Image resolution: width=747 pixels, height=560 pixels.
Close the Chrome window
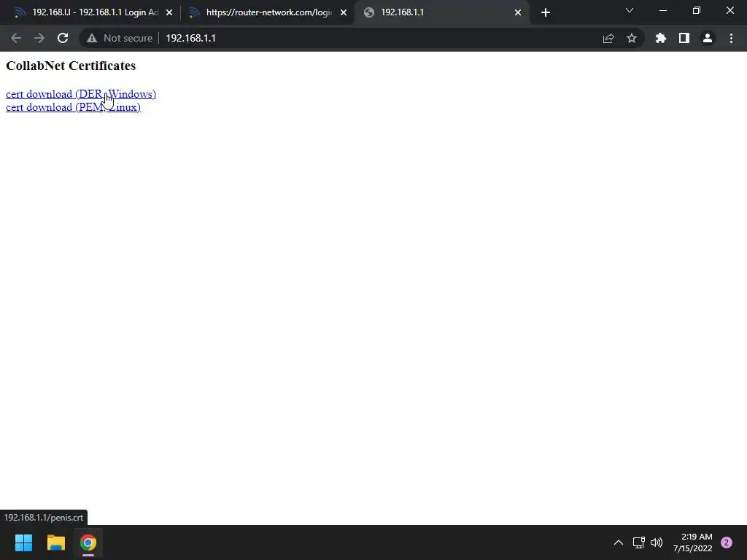(729, 10)
